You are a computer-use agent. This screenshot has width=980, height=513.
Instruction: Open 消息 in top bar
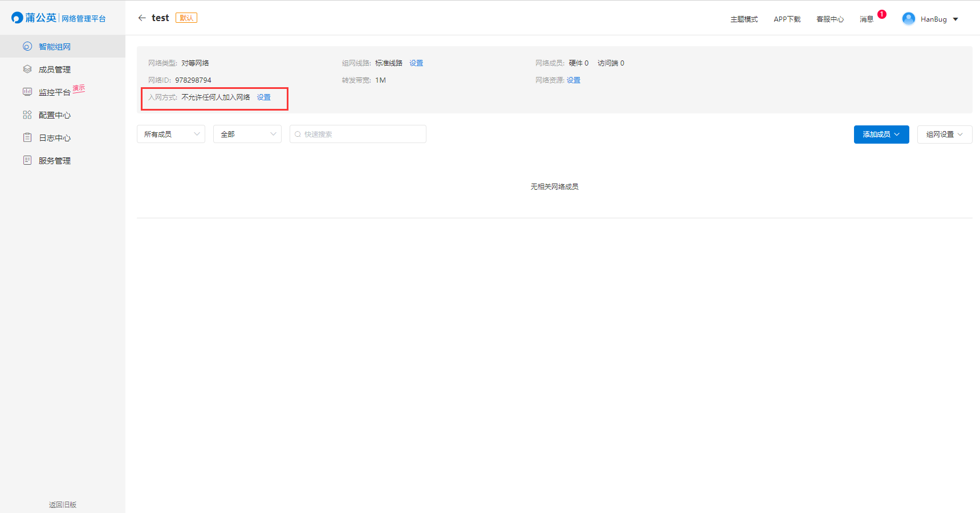pos(867,19)
